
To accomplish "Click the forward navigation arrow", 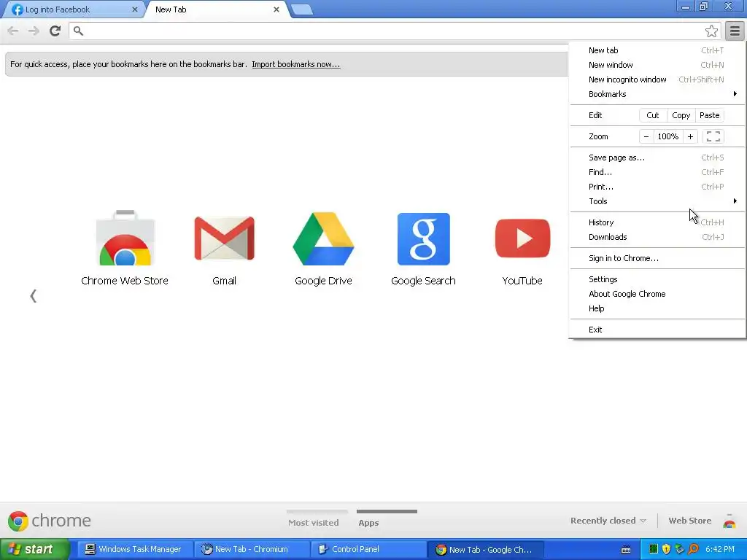I will pyautogui.click(x=34, y=31).
